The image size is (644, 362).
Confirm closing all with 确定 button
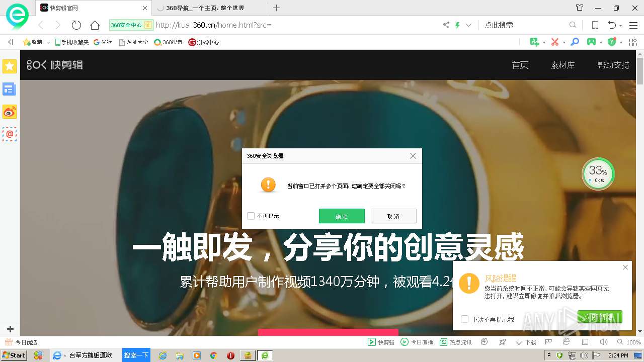342,216
